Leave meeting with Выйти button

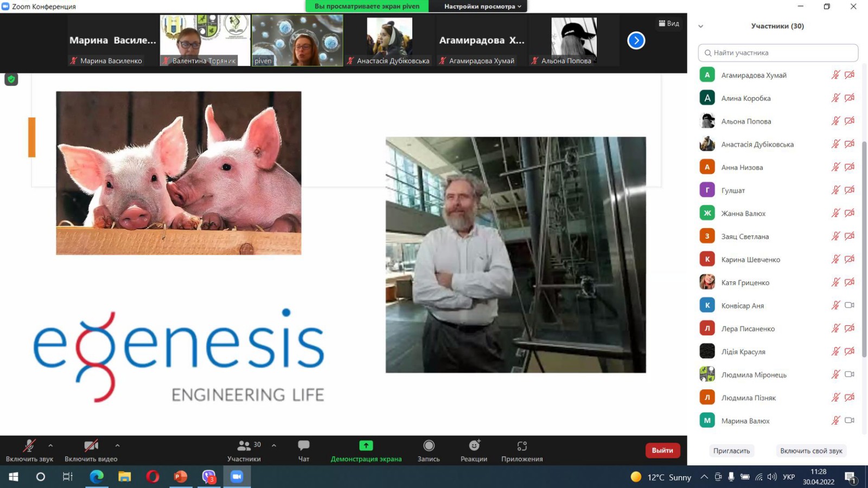(x=662, y=450)
